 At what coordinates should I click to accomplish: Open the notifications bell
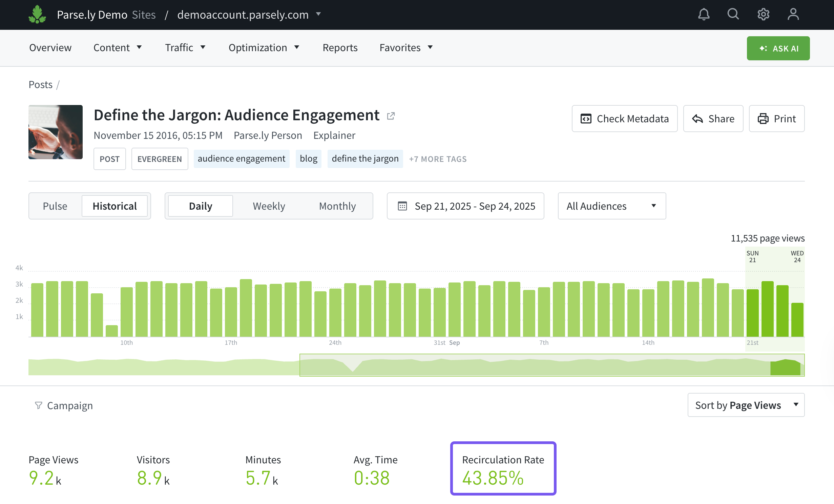point(704,15)
